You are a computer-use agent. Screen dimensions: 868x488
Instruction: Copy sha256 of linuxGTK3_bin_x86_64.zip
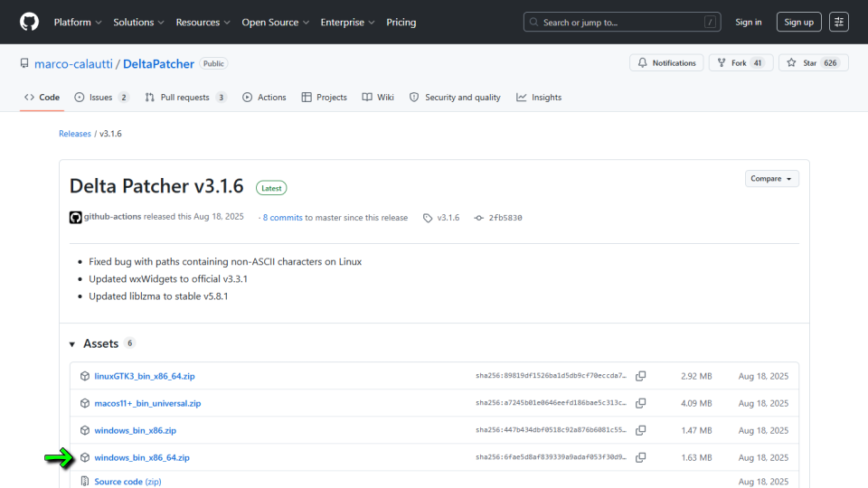(x=640, y=376)
